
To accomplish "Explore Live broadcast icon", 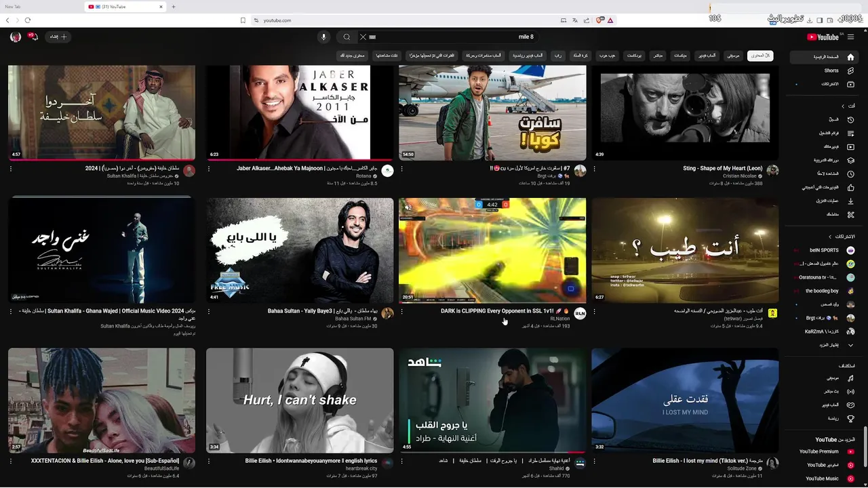I will (850, 392).
